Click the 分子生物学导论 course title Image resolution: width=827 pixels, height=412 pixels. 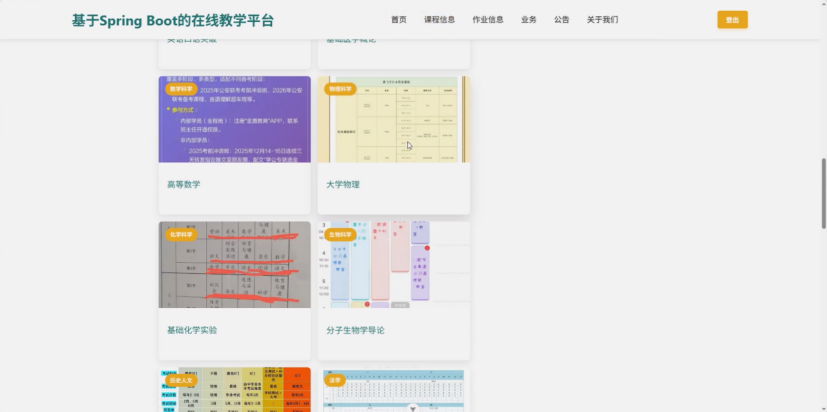point(355,330)
